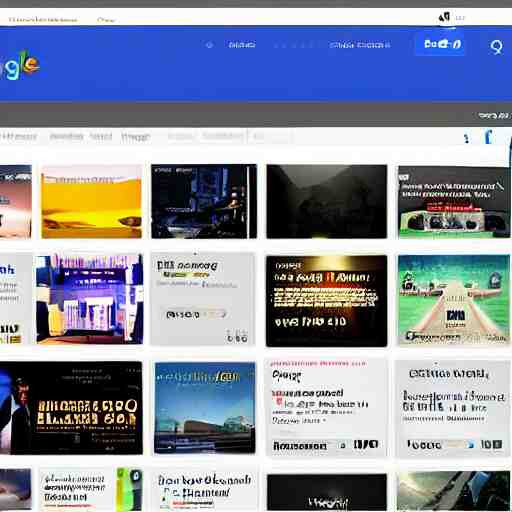Select the fourth tab in the filter row
Image resolution: width=512 pixels, height=512 pixels.
pos(135,137)
